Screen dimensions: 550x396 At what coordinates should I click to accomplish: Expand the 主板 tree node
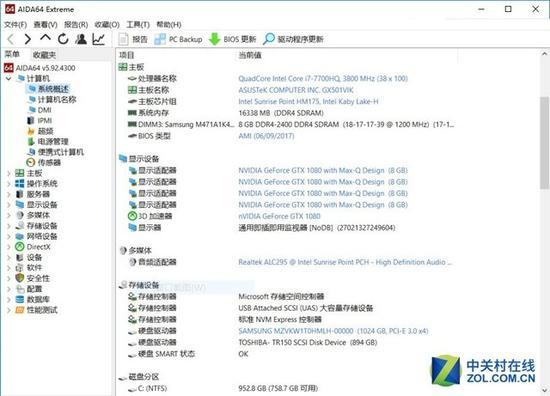tap(9, 173)
